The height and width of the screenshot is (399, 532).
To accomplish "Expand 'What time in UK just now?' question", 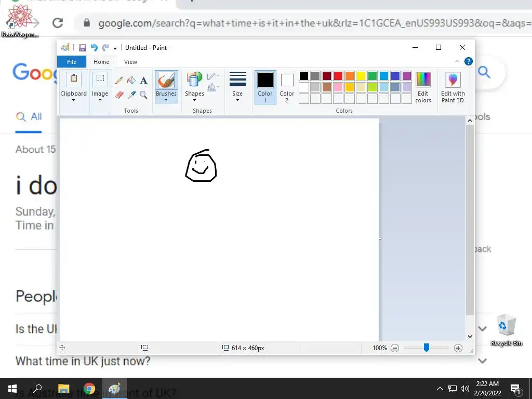I will pyautogui.click(x=482, y=361).
